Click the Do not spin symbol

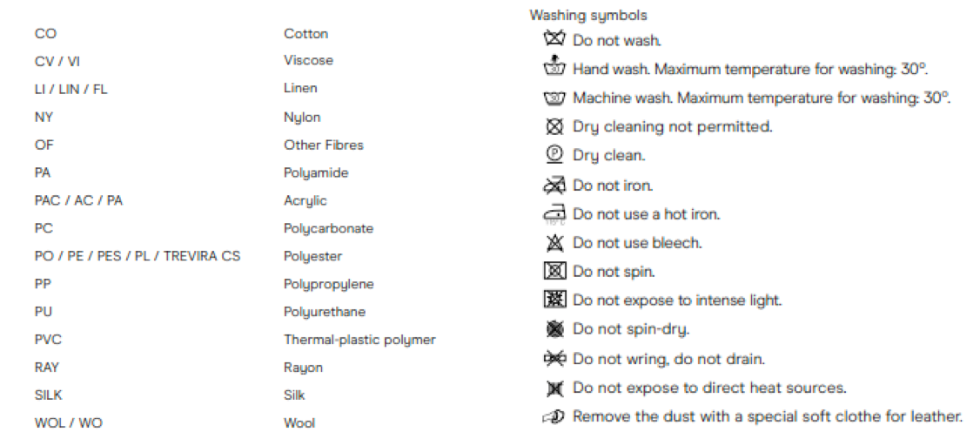pyautogui.click(x=554, y=272)
